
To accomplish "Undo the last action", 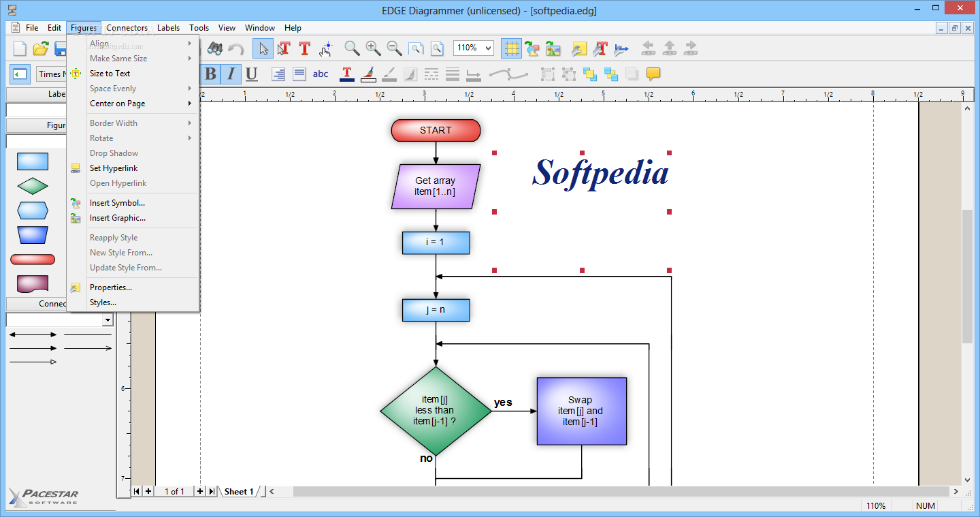I will (x=235, y=48).
